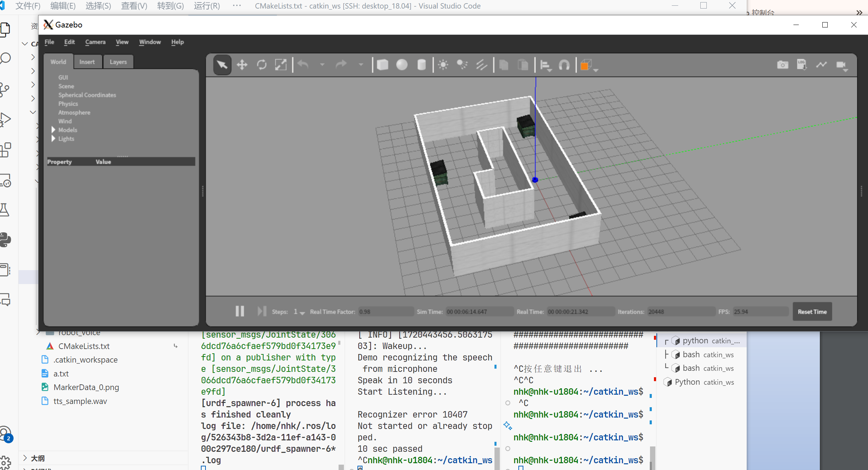
Task: Open a.txt in VS Code explorer
Action: point(61,374)
